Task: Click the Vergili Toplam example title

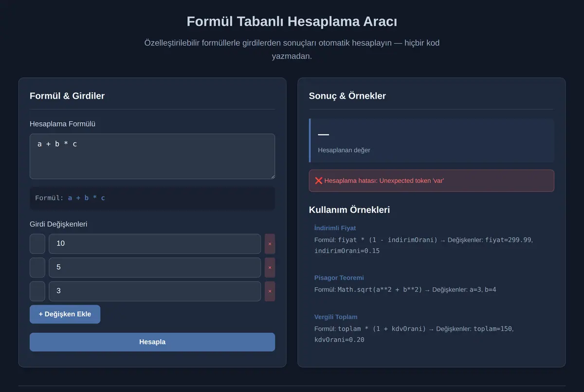Action: point(336,317)
